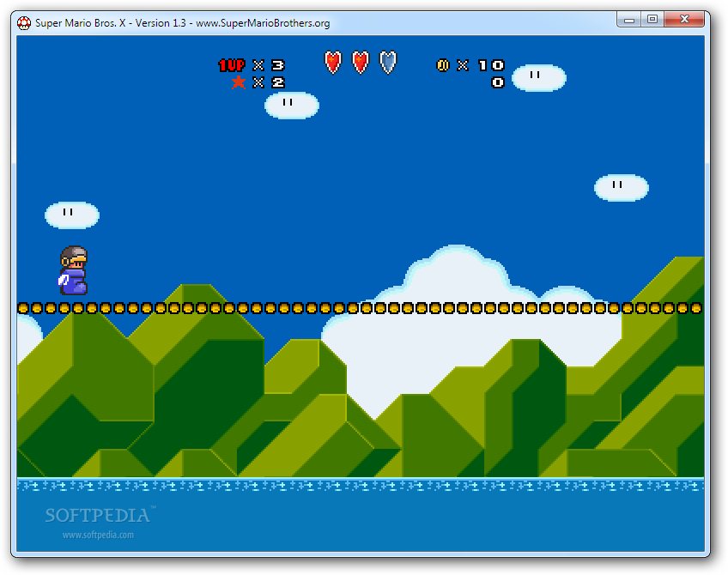Click the player character in blue suit
The image size is (728, 575).
[73, 270]
